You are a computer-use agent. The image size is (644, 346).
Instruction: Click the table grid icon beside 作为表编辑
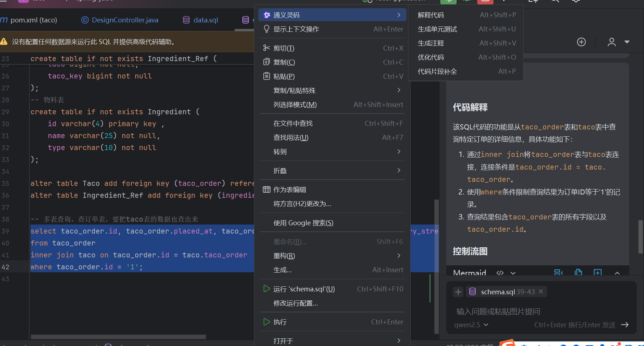(266, 189)
